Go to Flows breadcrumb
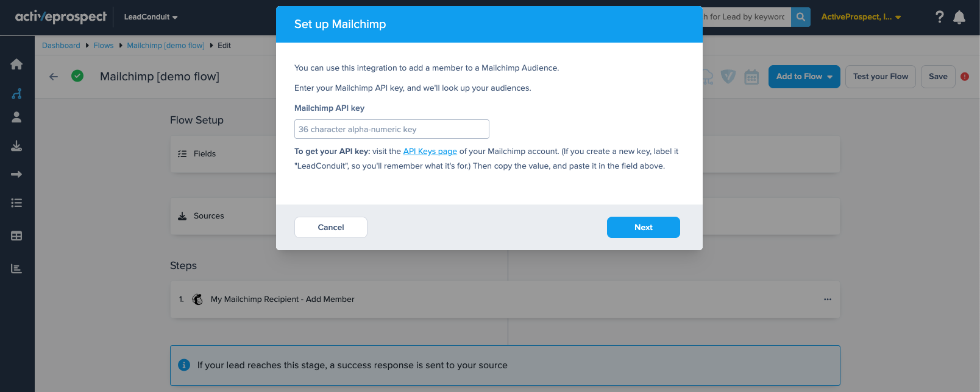This screenshot has width=980, height=392. 104,46
